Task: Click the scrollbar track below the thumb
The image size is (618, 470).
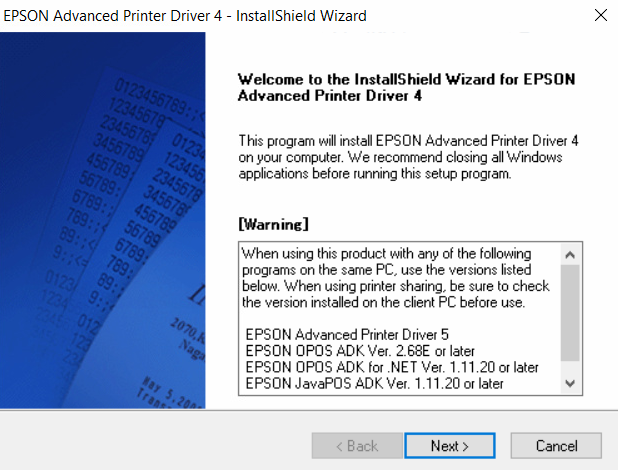Action: (x=570, y=367)
